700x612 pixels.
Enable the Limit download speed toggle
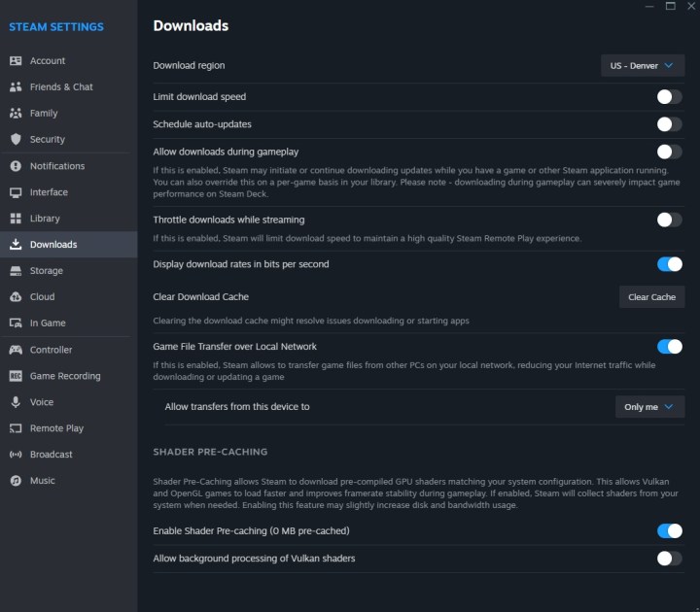click(x=669, y=97)
